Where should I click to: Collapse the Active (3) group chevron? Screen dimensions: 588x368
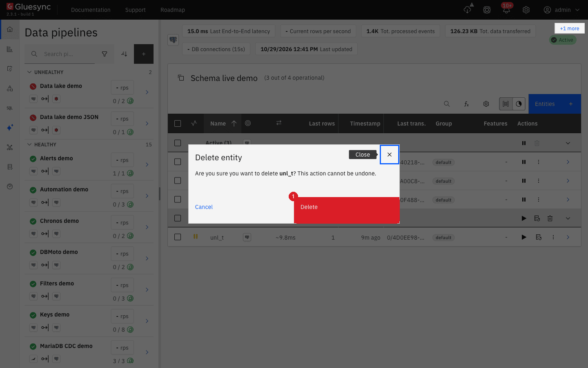(568, 143)
